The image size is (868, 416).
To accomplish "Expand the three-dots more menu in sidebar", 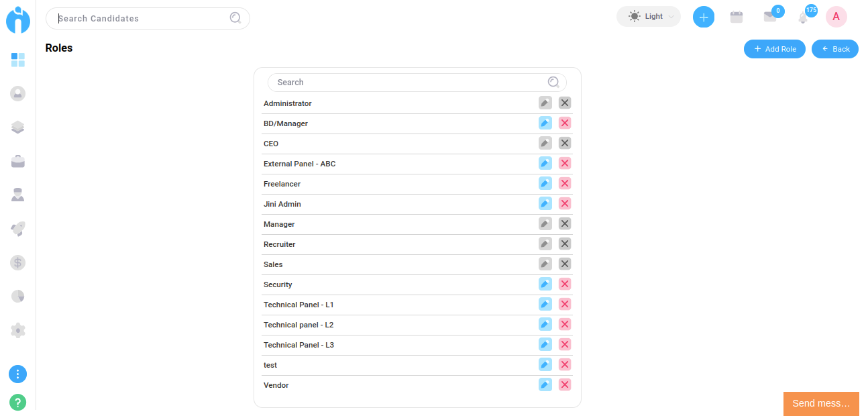I will pyautogui.click(x=18, y=374).
